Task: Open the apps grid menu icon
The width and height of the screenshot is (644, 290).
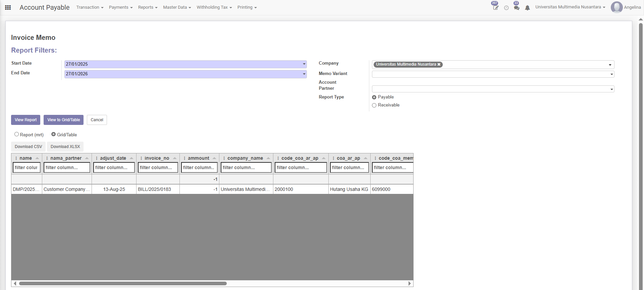Action: pyautogui.click(x=8, y=7)
